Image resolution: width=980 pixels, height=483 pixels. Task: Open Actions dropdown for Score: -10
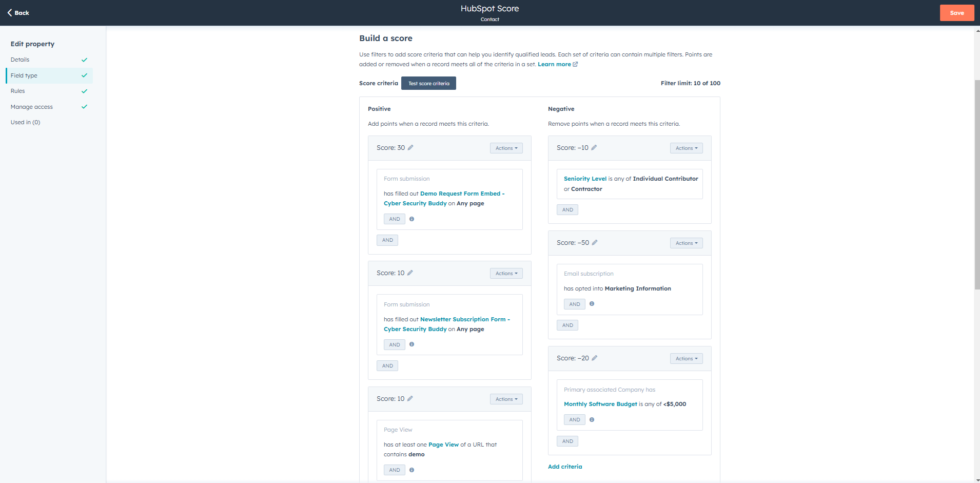[x=686, y=148]
